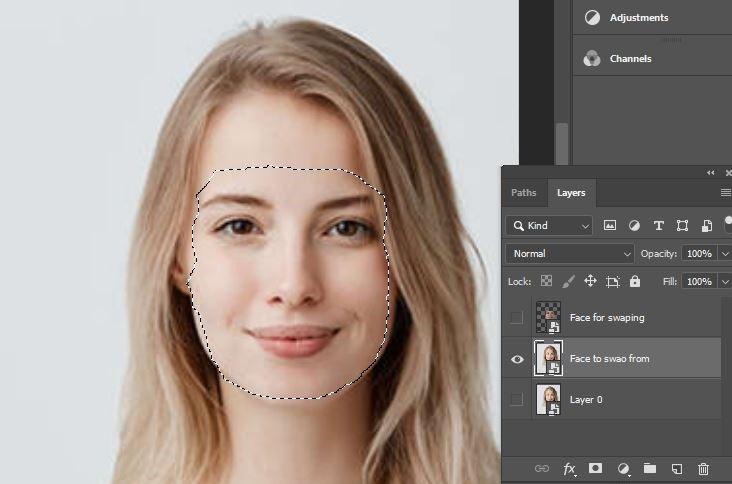The height and width of the screenshot is (484, 732).
Task: Lock transparent pixels icon
Action: pyautogui.click(x=546, y=281)
